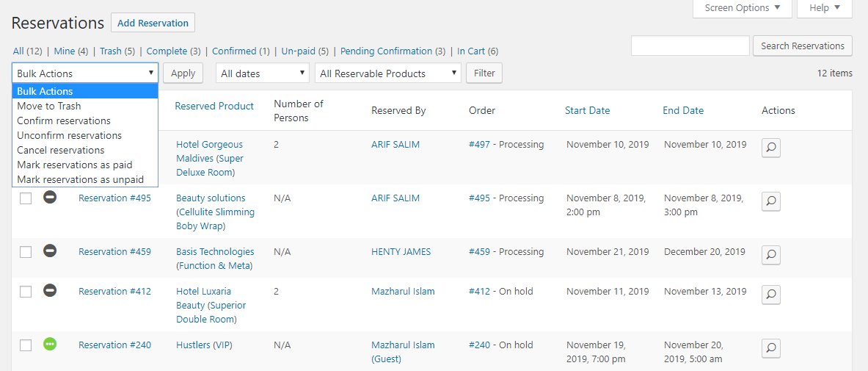This screenshot has height=371, width=868.
Task: Expand the All Reservable Products dropdown
Action: point(387,73)
